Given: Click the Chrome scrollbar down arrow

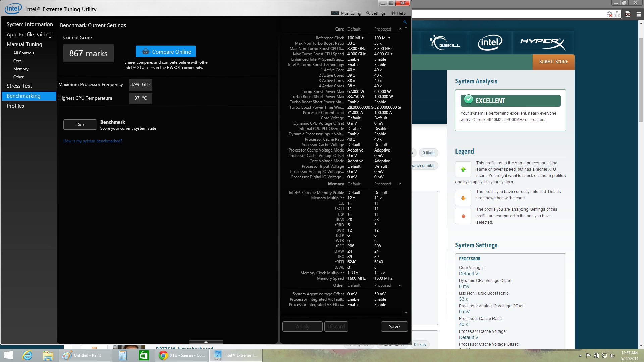Looking at the screenshot, I should [x=641, y=346].
